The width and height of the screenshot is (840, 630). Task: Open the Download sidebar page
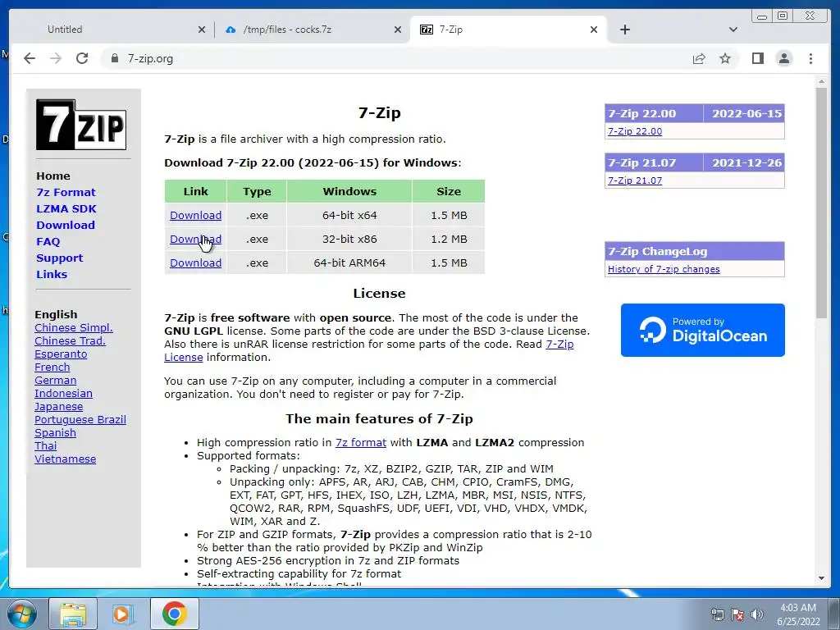66,225
